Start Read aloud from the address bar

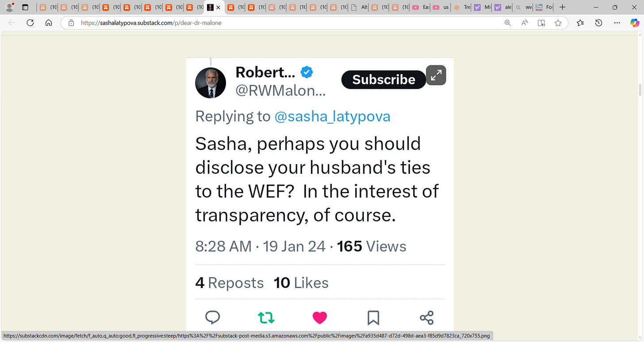(x=525, y=23)
